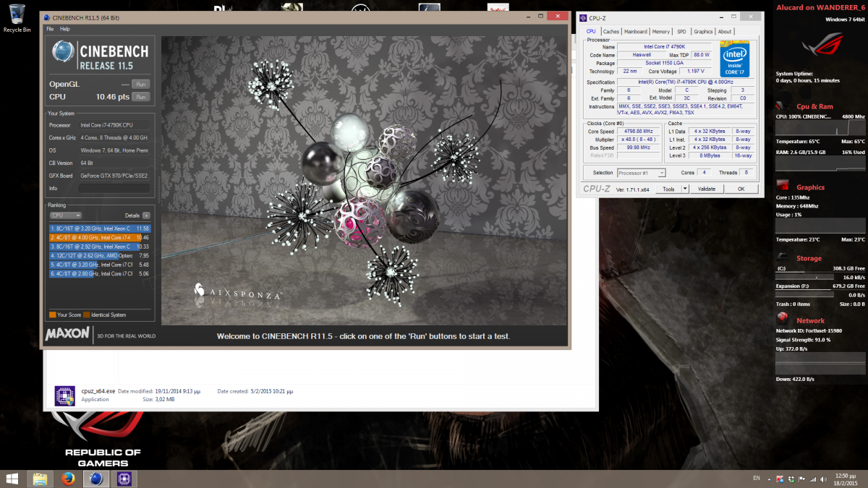Viewport: 868px width, 488px height.
Task: Open File Explorer from the taskbar
Action: (40, 479)
